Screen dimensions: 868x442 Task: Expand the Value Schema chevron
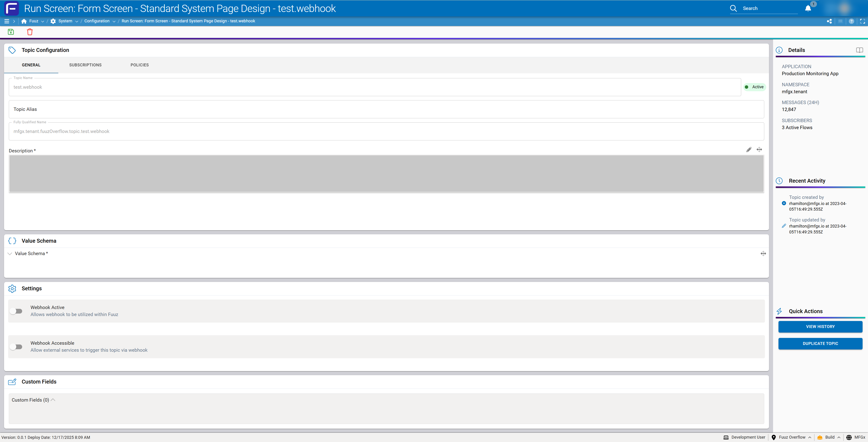pos(10,254)
